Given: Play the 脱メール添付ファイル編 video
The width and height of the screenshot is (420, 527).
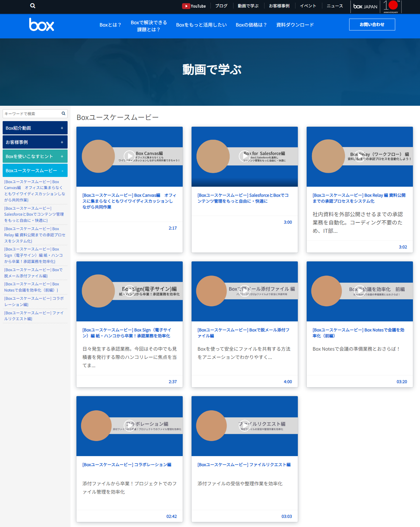Looking at the screenshot, I should pyautogui.click(x=244, y=291).
